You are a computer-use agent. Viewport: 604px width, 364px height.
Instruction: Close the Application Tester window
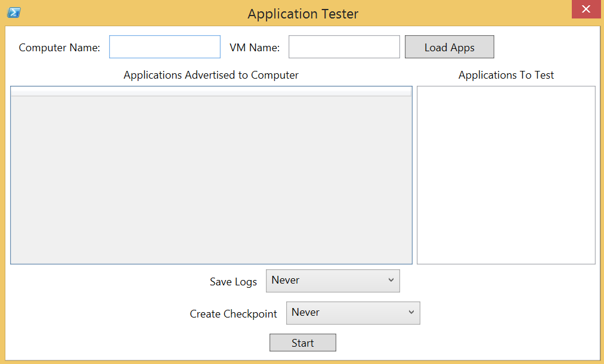click(586, 10)
